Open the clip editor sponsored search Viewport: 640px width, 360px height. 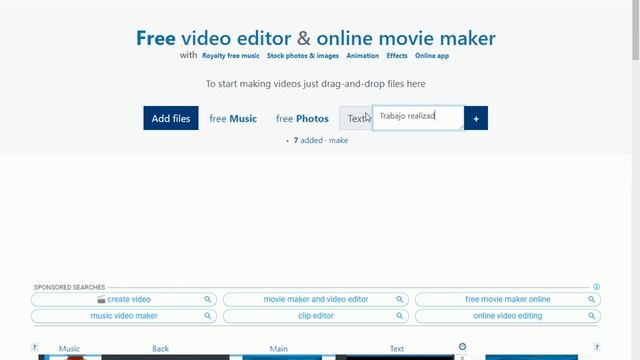click(316, 316)
